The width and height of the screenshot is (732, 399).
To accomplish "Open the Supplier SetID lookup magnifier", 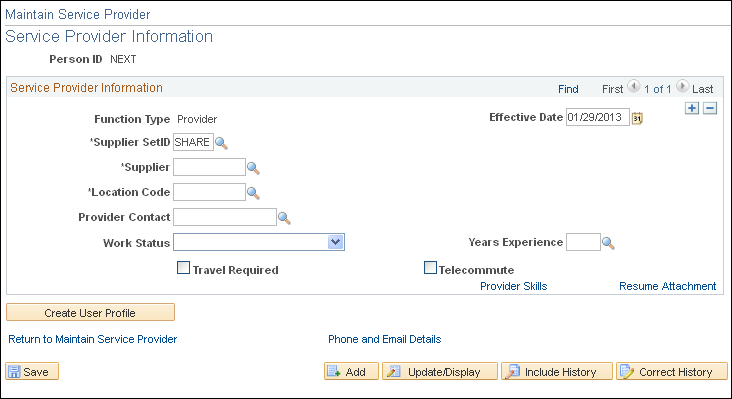I will tap(221, 143).
